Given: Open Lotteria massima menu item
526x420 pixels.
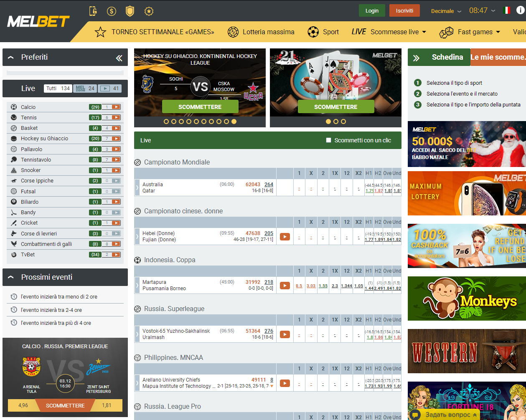Looking at the screenshot, I should (x=261, y=32).
